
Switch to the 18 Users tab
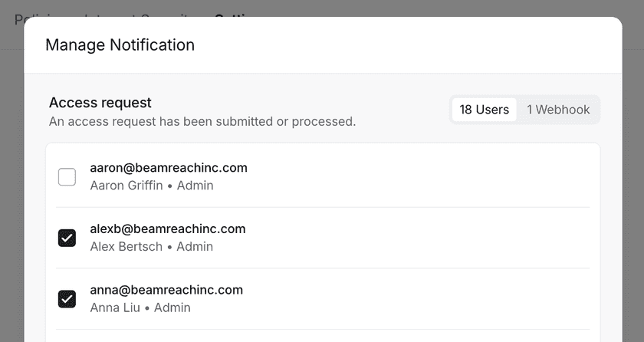[x=484, y=110]
